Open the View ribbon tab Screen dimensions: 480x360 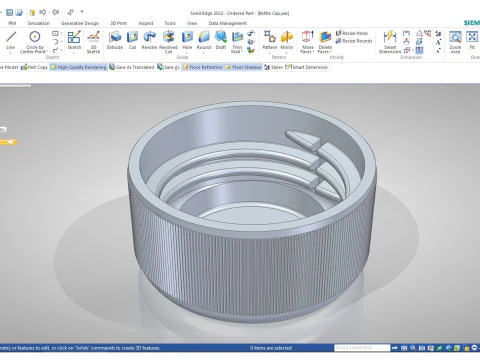click(x=192, y=23)
